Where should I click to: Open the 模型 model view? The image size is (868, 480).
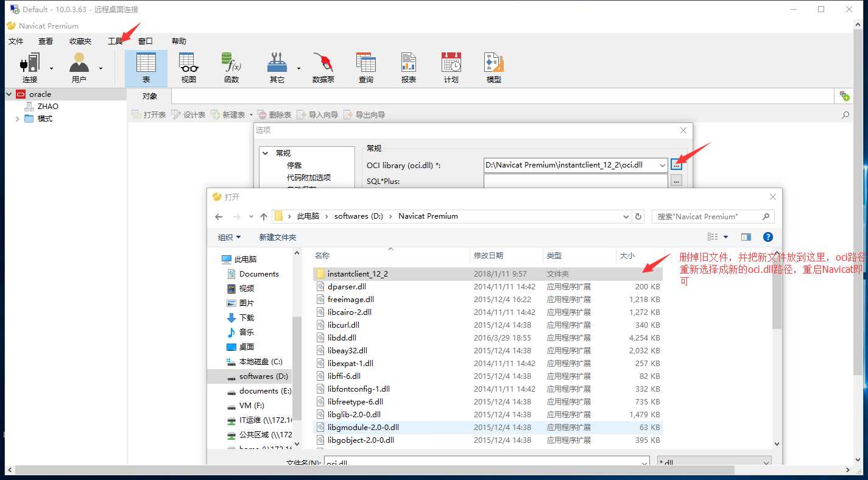(494, 68)
